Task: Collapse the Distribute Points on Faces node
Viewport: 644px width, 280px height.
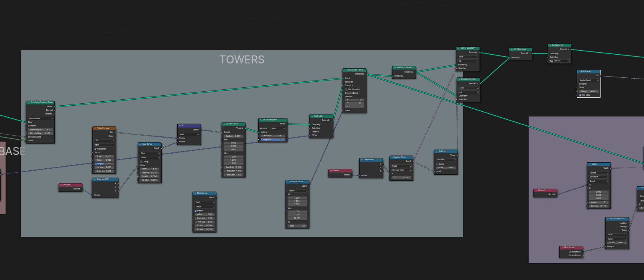Action: (x=29, y=103)
